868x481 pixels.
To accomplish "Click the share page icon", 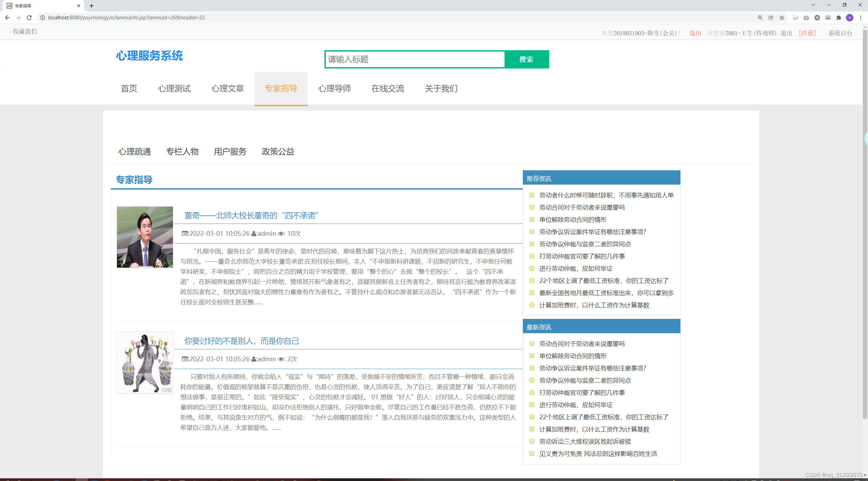I will pos(771,18).
